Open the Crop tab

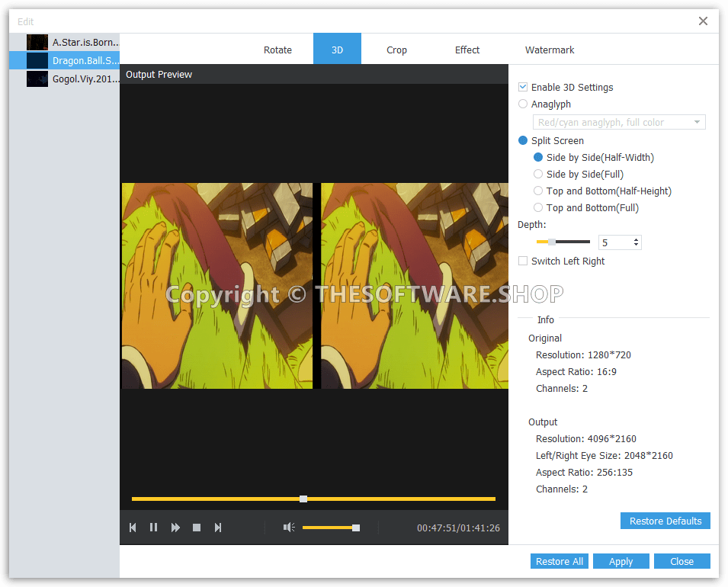pos(396,50)
